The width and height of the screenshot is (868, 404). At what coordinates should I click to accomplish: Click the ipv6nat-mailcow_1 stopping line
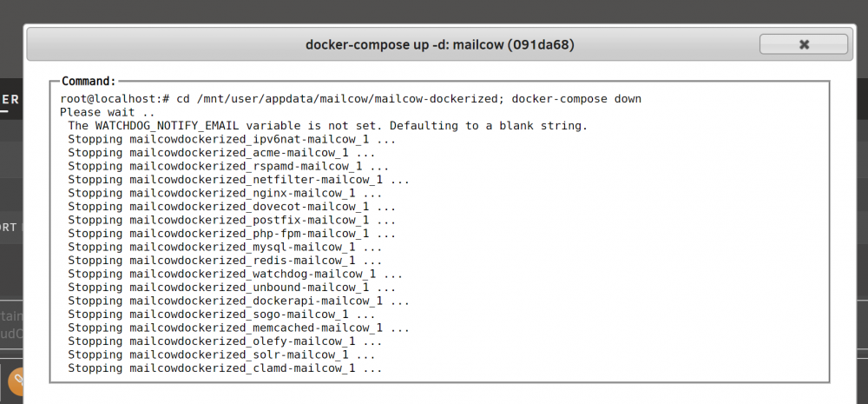click(232, 140)
